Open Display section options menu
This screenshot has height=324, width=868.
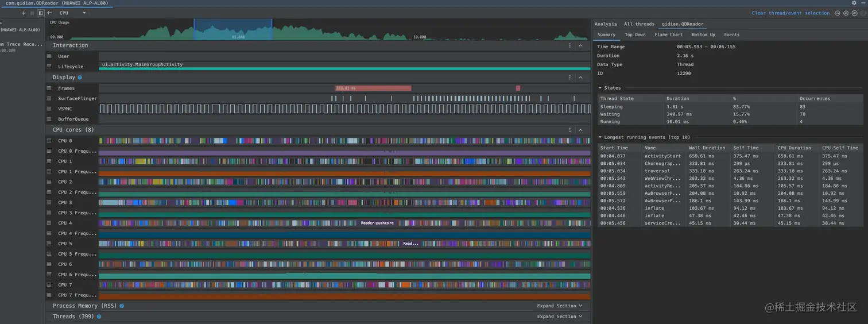570,77
